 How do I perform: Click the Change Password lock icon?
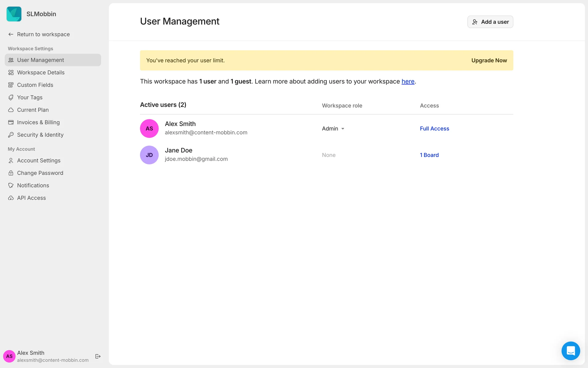(11, 173)
